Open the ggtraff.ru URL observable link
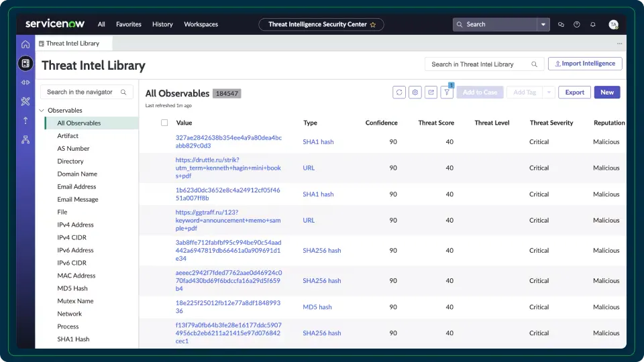This screenshot has width=644, height=362. tap(228, 221)
